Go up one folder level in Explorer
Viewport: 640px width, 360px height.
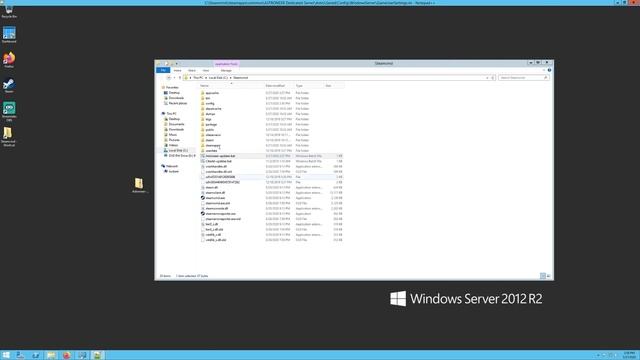[x=180, y=78]
